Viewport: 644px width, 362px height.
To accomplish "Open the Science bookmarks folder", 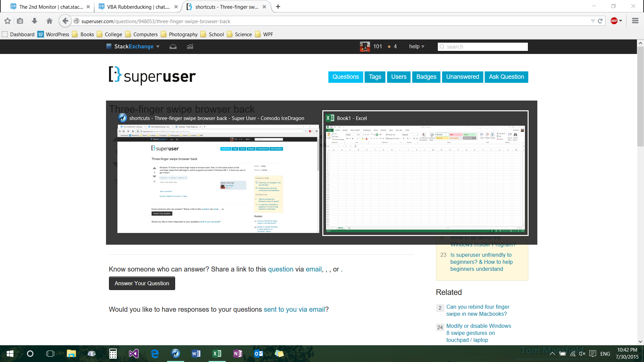I will pos(239,34).
